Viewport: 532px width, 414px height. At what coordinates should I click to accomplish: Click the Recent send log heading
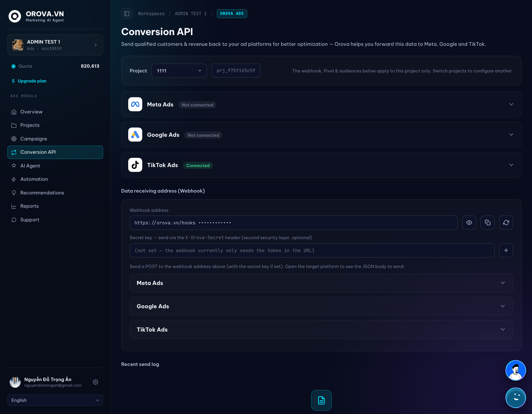(x=140, y=364)
